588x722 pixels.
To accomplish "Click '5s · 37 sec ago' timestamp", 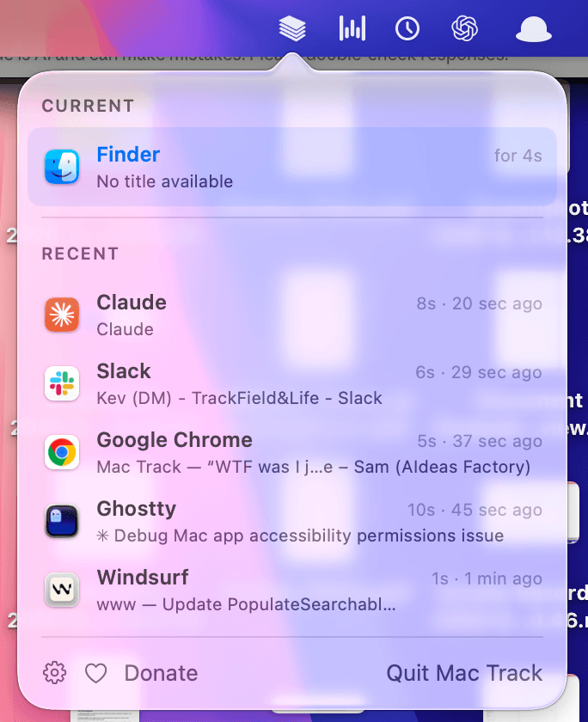I will coord(480,441).
